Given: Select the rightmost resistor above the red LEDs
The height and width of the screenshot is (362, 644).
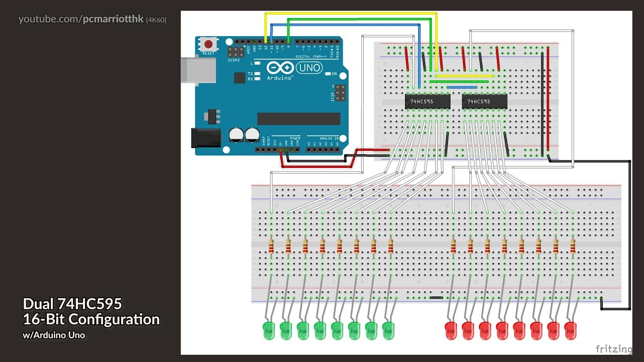Looking at the screenshot, I should 573,247.
